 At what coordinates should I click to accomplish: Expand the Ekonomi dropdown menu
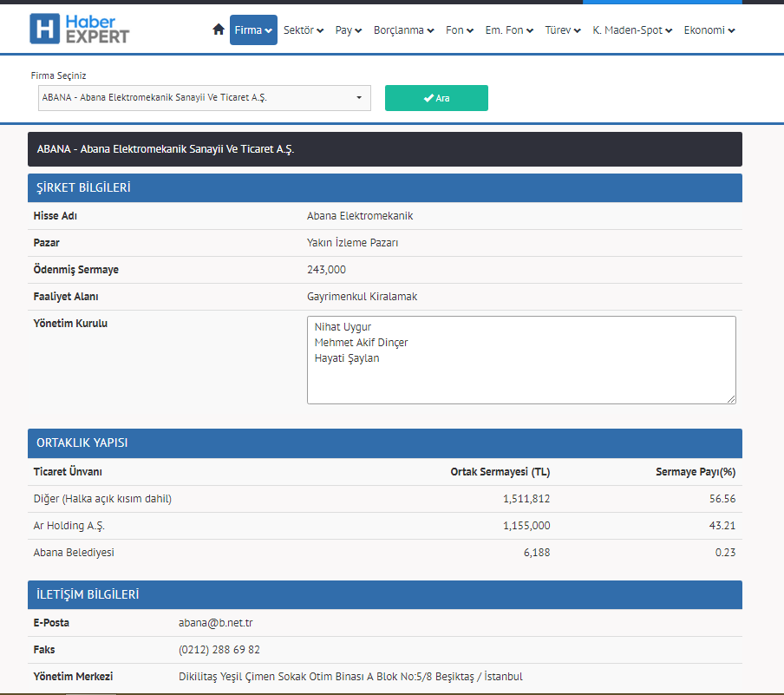[709, 30]
